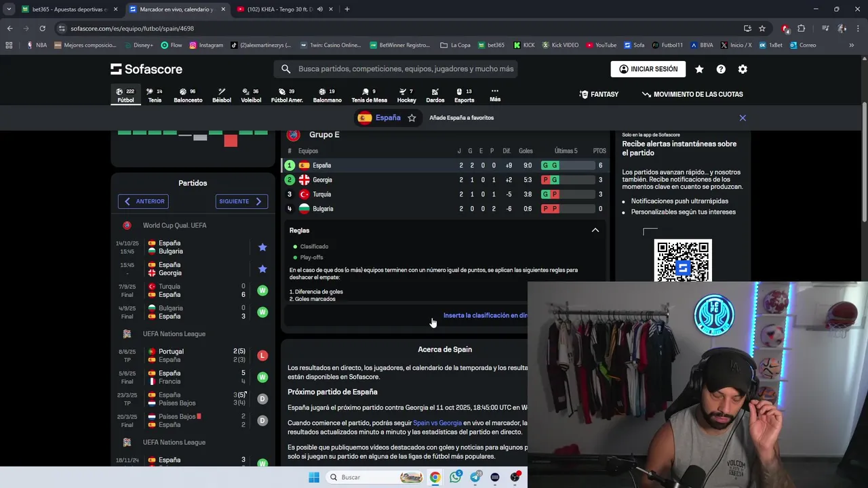868x488 pixels.
Task: Select Turquía row in standings
Action: coord(444,195)
